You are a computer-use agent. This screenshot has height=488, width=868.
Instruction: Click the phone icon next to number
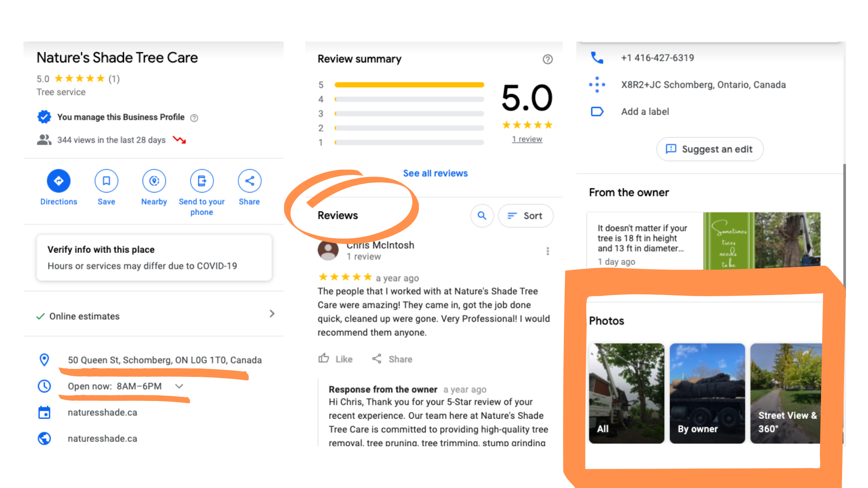coord(597,58)
